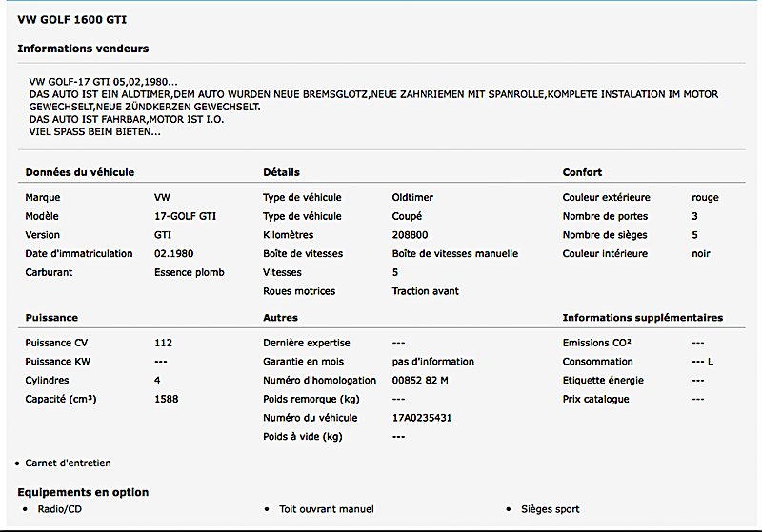Select the 'Informations supplémentaires' heading
The image size is (762, 532).
click(x=642, y=318)
